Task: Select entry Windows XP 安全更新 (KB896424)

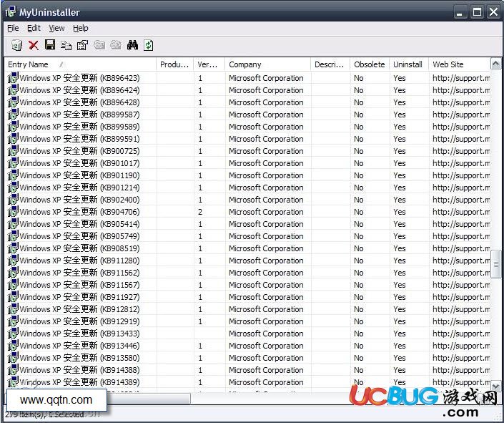Action: coord(79,90)
